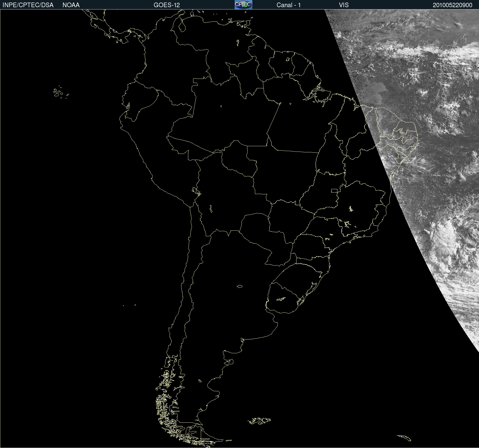Click the CPTEC logo in the header
Screen dimensions: 479x448
pos(243,5)
